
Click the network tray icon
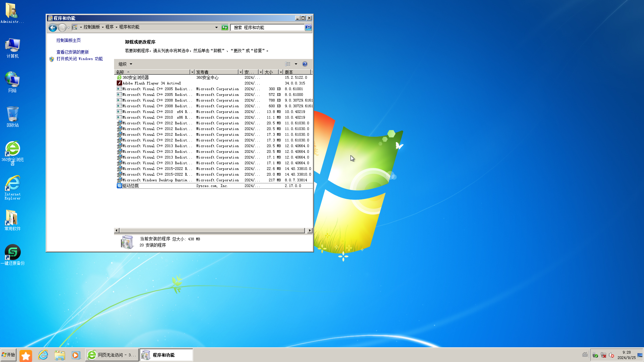(603, 355)
